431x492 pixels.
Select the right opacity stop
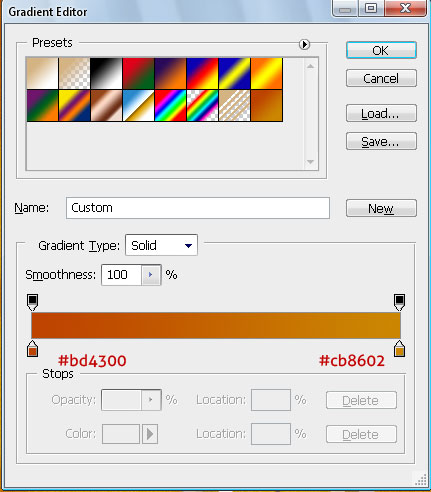click(399, 302)
